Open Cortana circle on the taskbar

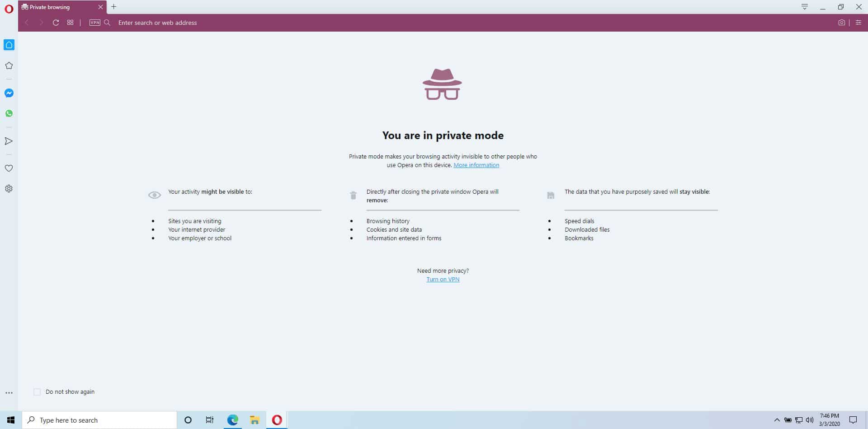[188, 420]
